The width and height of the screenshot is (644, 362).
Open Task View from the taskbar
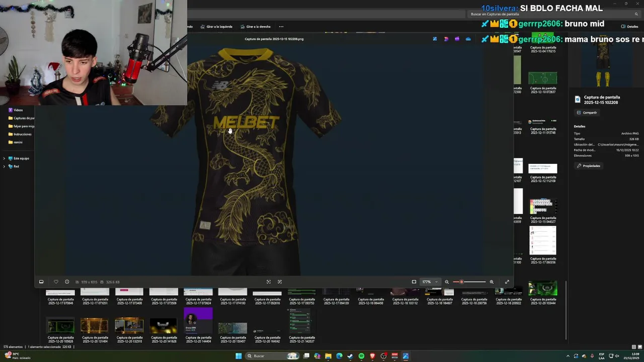(306, 356)
